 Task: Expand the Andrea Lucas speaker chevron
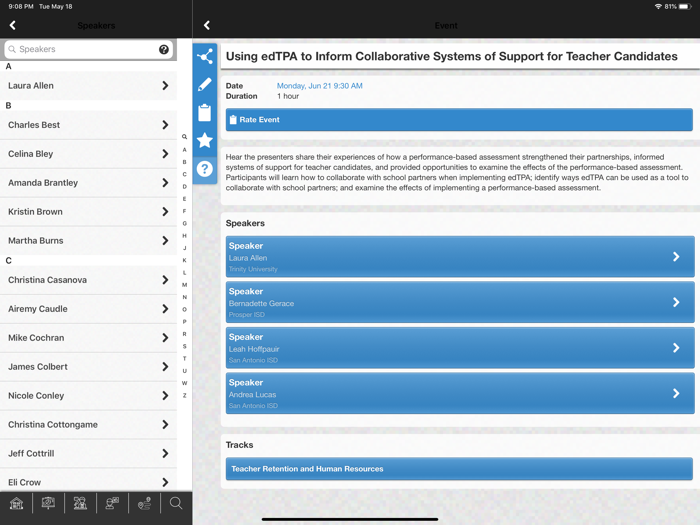click(x=676, y=393)
